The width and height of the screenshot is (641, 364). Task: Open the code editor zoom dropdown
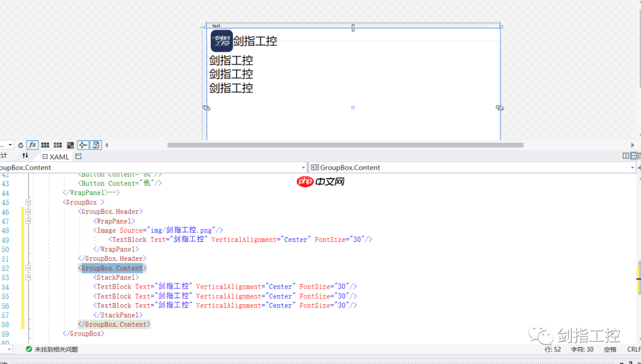(x=9, y=349)
